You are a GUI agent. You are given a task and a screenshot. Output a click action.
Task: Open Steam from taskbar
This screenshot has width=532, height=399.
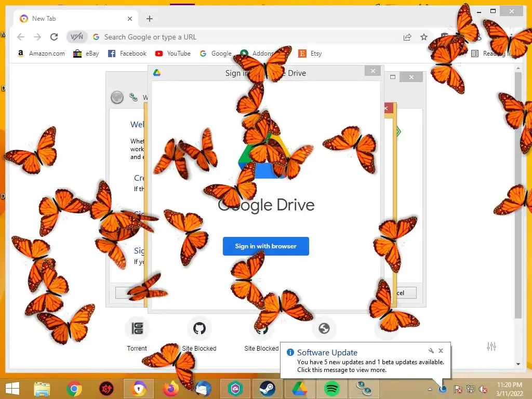[x=268, y=389]
